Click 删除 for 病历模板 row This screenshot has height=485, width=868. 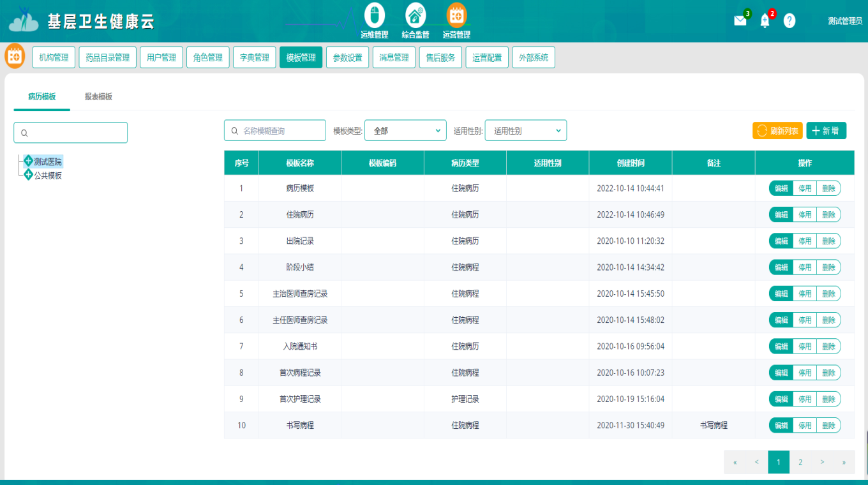828,188
